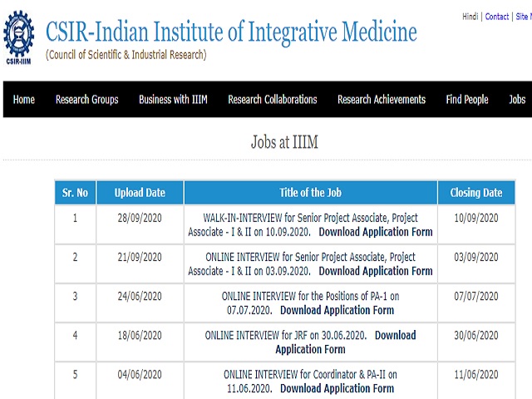This screenshot has width=532, height=399.
Task: Select closing date 10/09/2020
Action: (x=476, y=218)
